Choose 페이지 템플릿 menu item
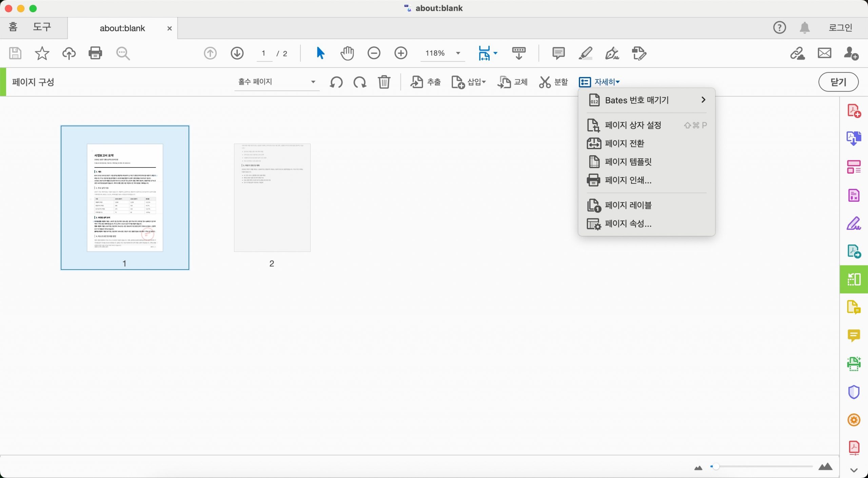Image resolution: width=868 pixels, height=478 pixels. (x=647, y=162)
